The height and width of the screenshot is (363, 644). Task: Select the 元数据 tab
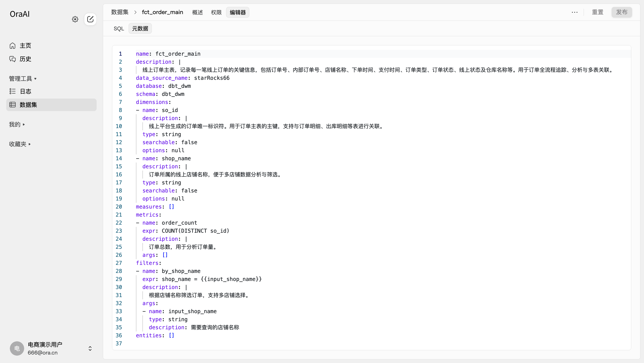click(x=140, y=28)
